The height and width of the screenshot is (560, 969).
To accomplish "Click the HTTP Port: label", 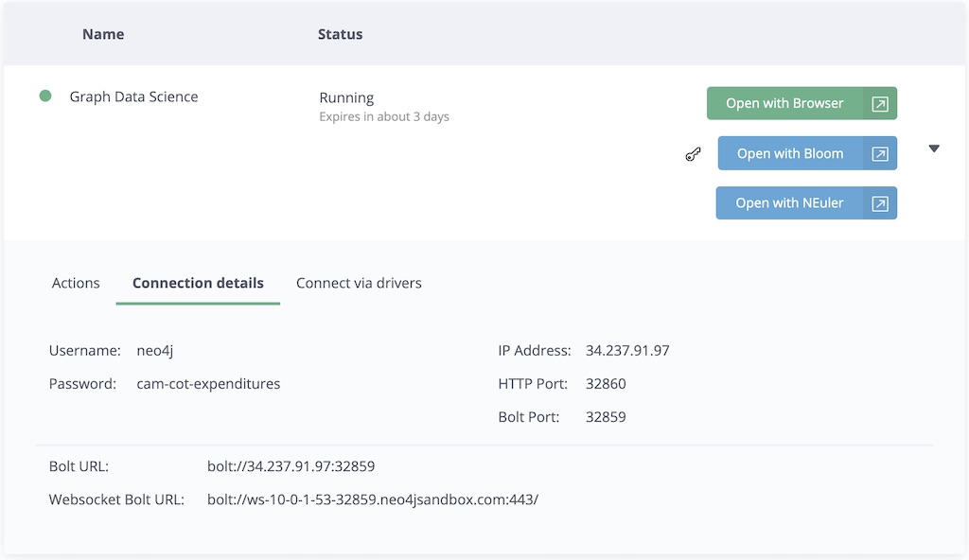I will coord(533,384).
